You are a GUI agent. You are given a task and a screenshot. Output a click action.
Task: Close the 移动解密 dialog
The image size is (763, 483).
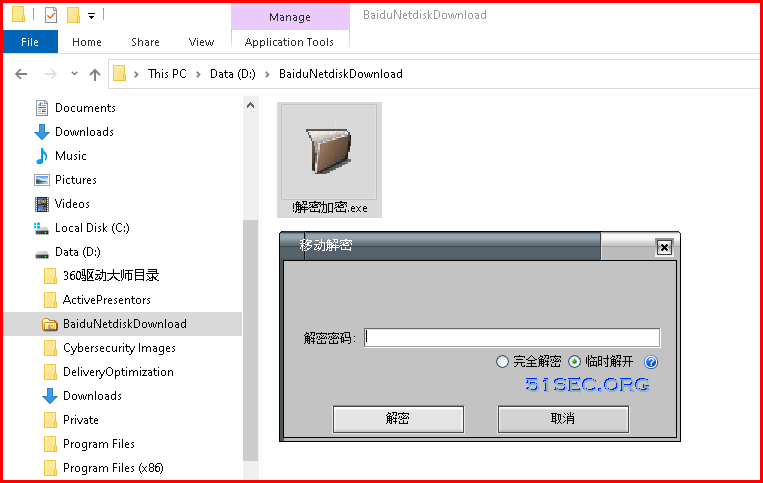pyautogui.click(x=664, y=248)
